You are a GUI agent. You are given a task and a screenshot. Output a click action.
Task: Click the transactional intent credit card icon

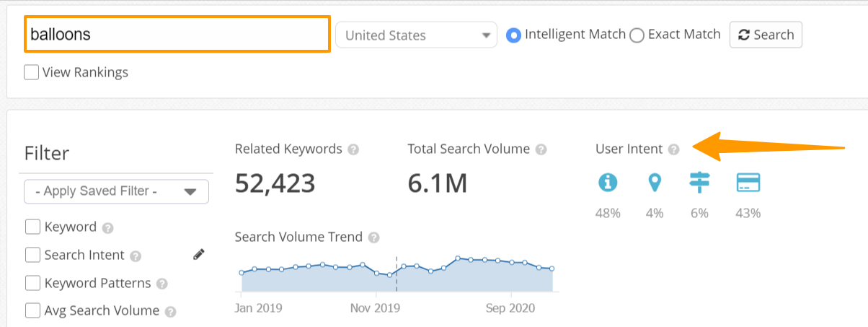pyautogui.click(x=748, y=183)
